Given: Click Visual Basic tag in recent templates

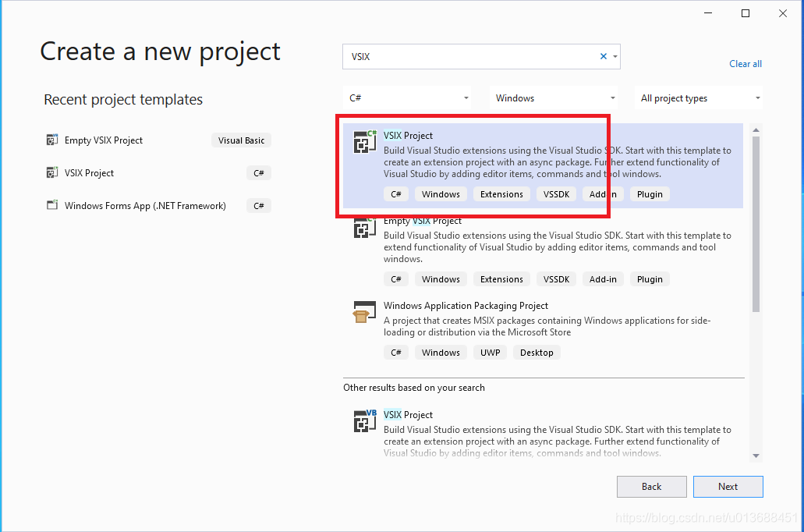Looking at the screenshot, I should point(242,140).
